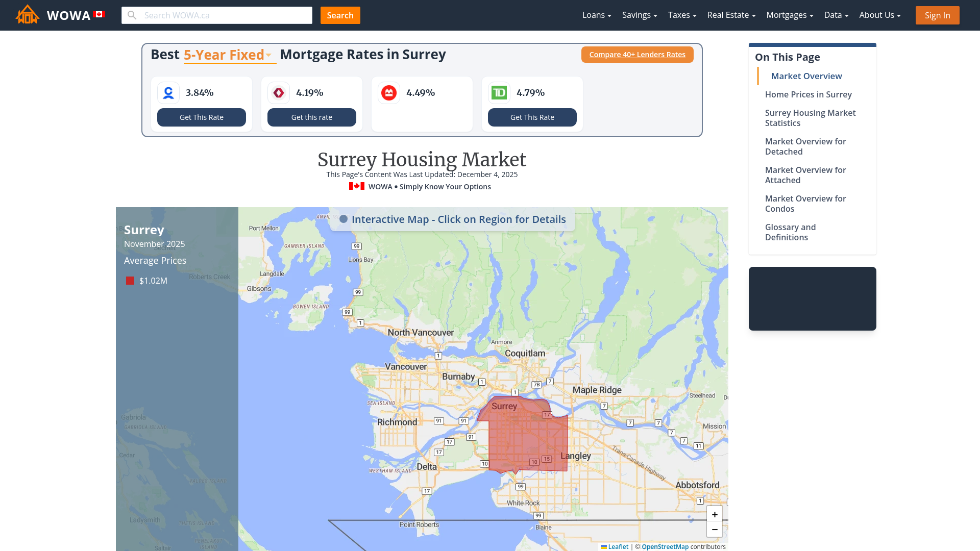Select the red diamond lender logo near 4.19%

pyautogui.click(x=278, y=92)
